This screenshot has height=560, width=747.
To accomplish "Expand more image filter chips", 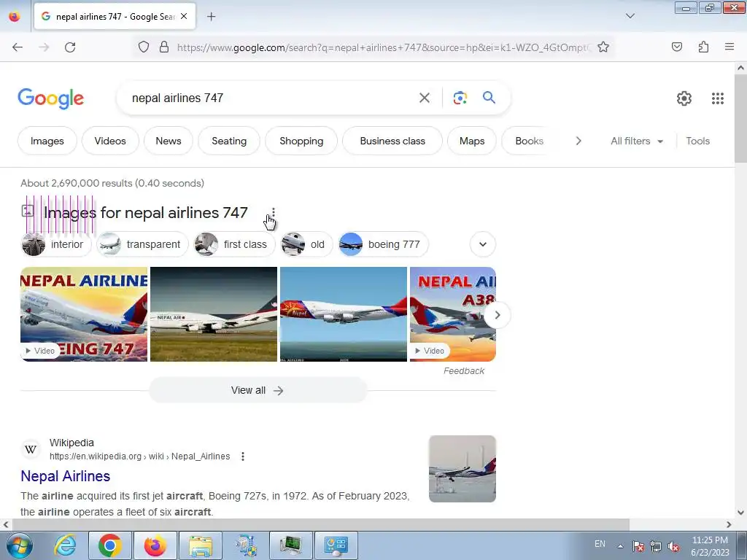I will point(483,244).
